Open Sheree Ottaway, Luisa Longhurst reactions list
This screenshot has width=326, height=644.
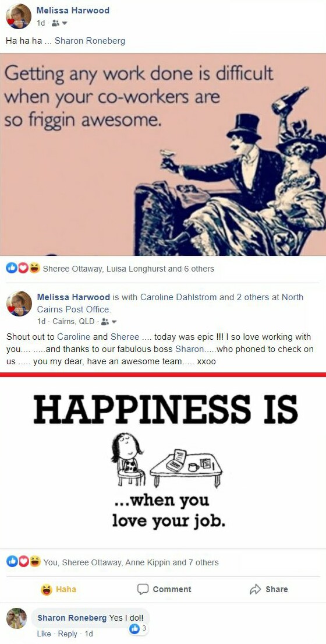coord(128,269)
